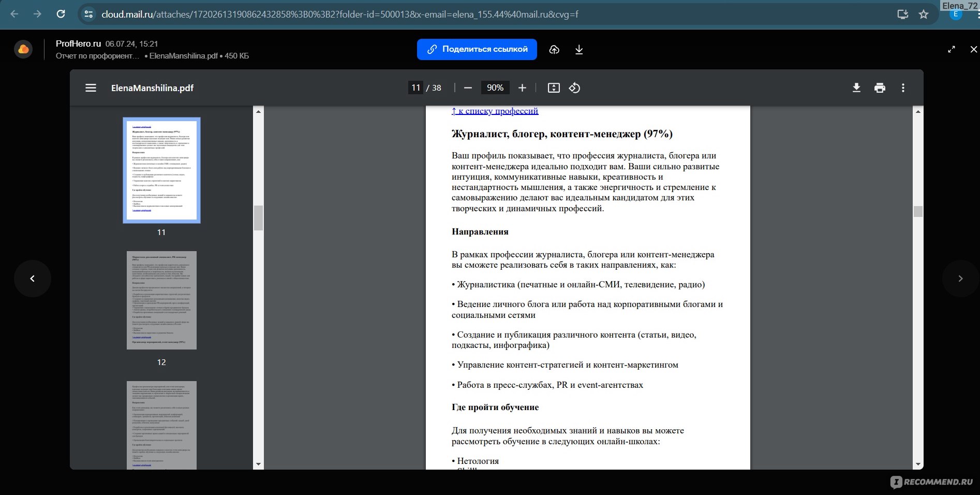Select the third page thumbnail below 12

pyautogui.click(x=161, y=426)
